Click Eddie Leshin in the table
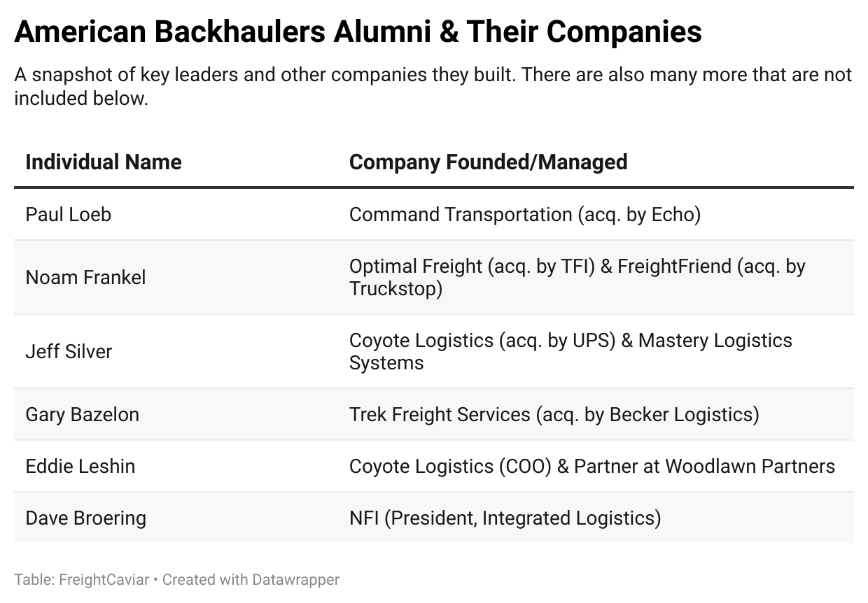The image size is (868, 603). tap(80, 466)
